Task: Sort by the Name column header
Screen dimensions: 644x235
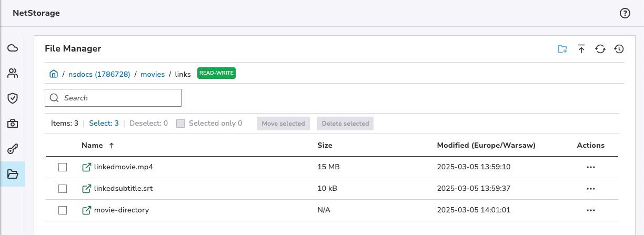Action: 92,145
